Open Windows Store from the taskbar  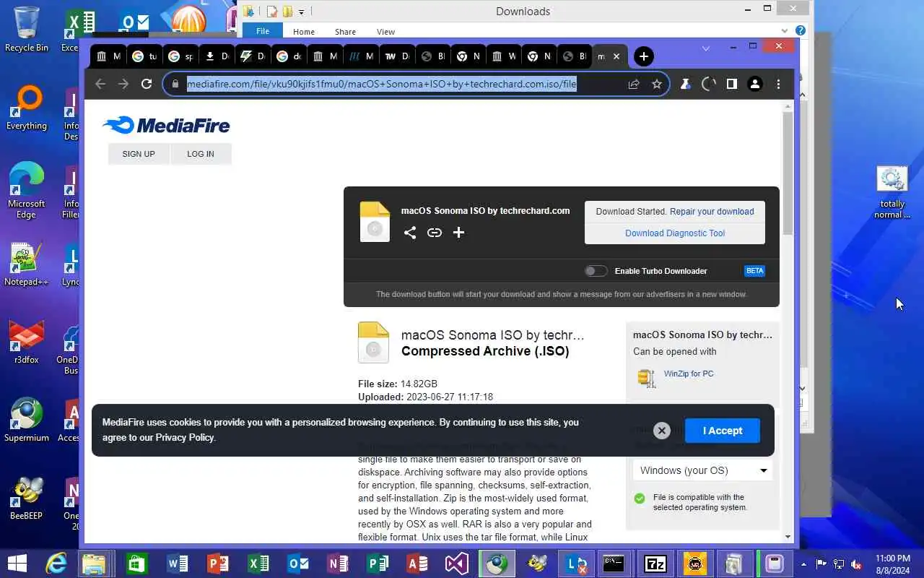[136, 564]
